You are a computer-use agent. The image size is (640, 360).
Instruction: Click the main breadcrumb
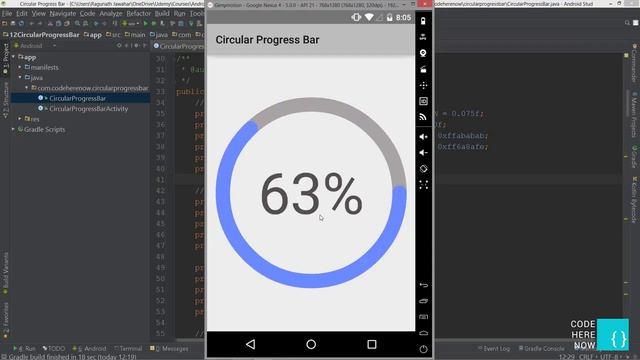click(135, 35)
